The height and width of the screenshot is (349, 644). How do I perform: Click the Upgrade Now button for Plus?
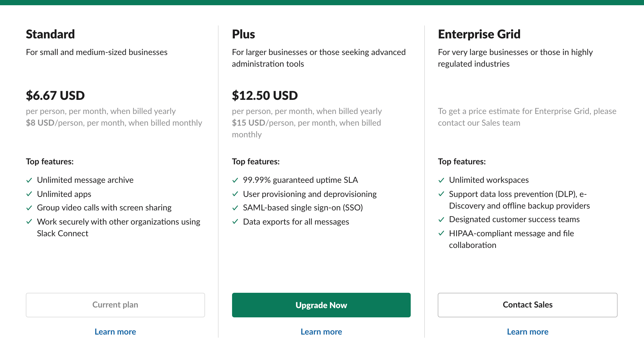(x=321, y=305)
